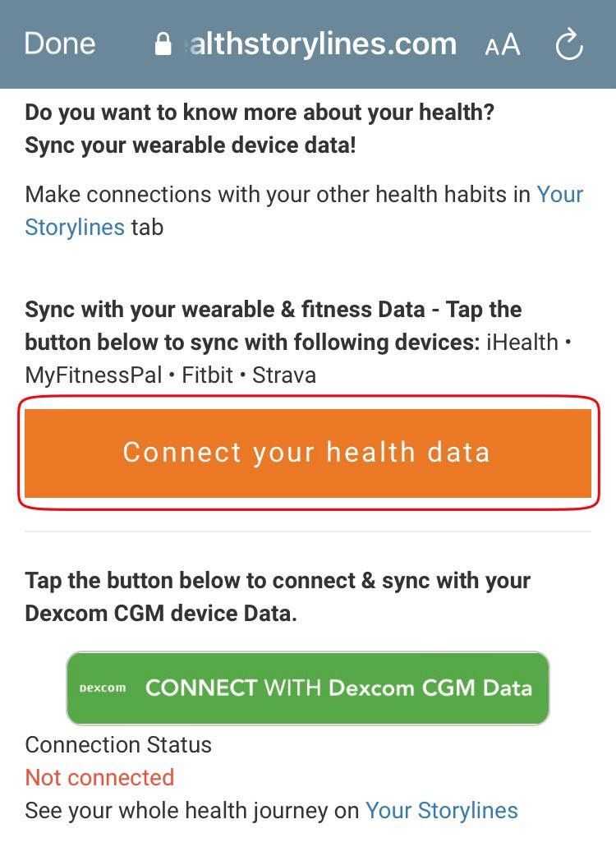Follow the Your Storylines link beside "whole health journey"
Screen dimensions: 616x856
click(x=441, y=811)
